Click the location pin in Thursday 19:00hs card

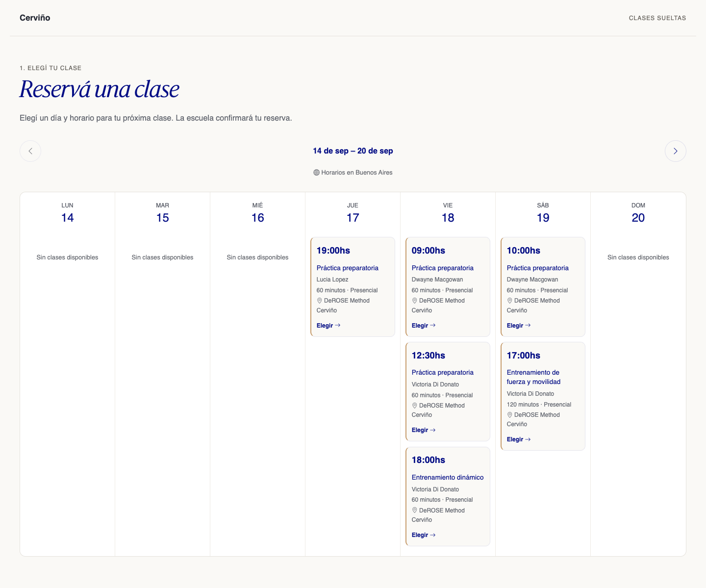pos(319,301)
